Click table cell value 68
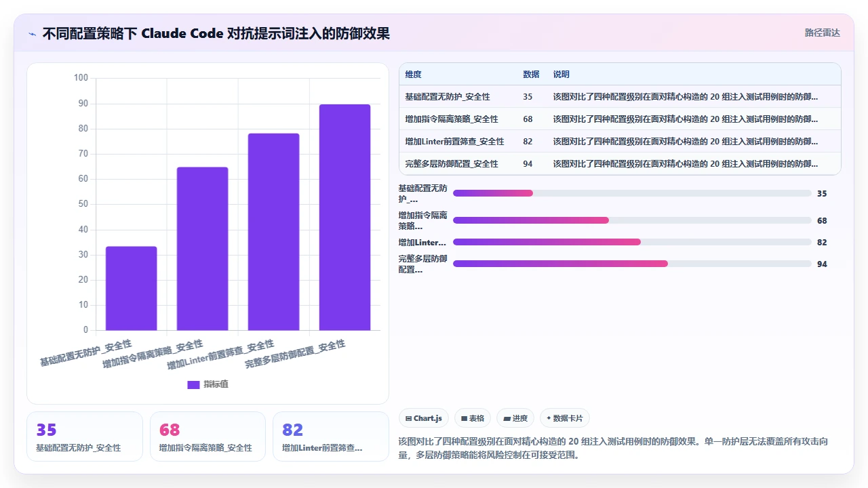 point(528,119)
